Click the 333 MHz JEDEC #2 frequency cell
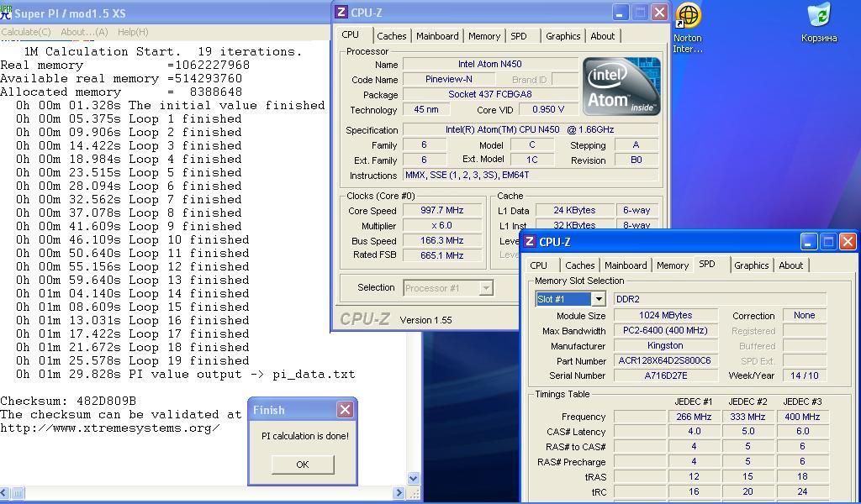The image size is (861, 504). click(x=747, y=417)
